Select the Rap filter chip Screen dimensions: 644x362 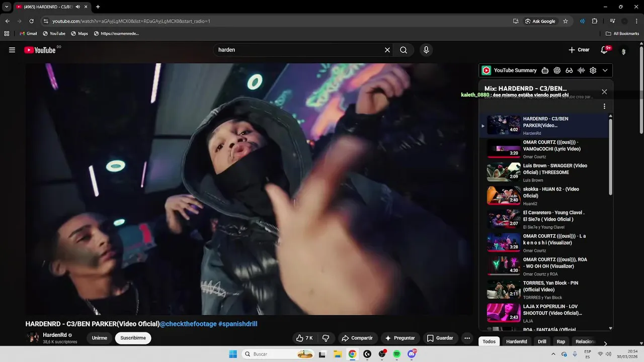pyautogui.click(x=560, y=341)
